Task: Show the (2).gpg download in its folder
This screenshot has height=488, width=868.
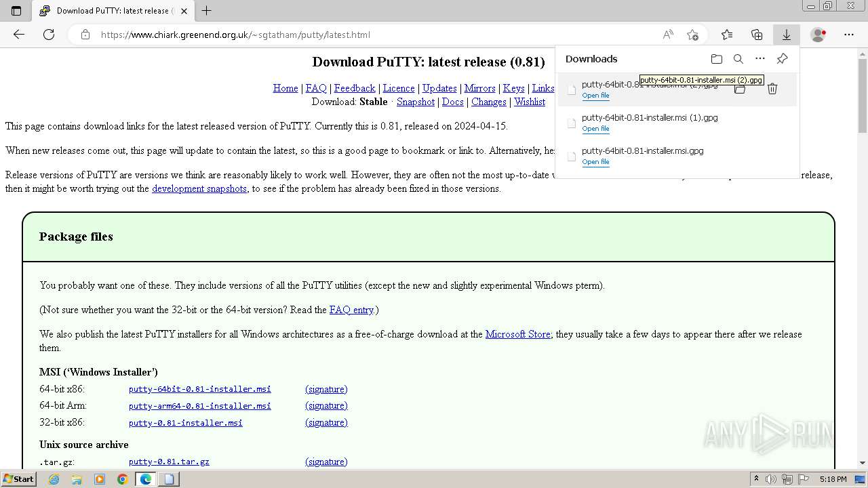Action: coord(740,89)
